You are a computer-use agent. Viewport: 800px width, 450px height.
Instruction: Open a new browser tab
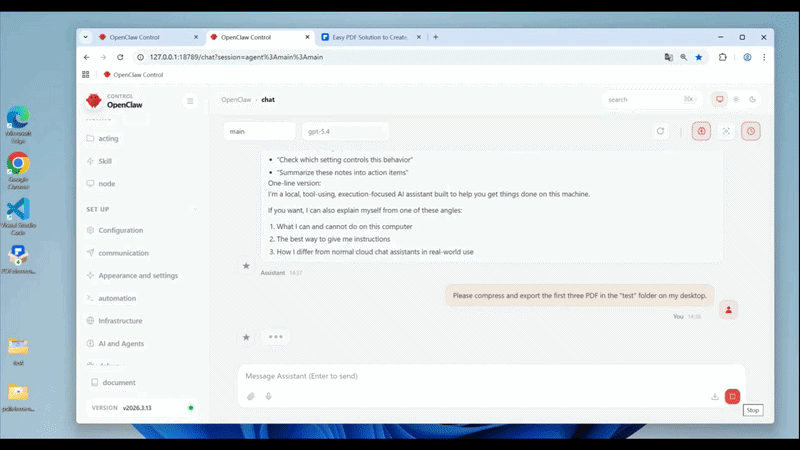435,37
